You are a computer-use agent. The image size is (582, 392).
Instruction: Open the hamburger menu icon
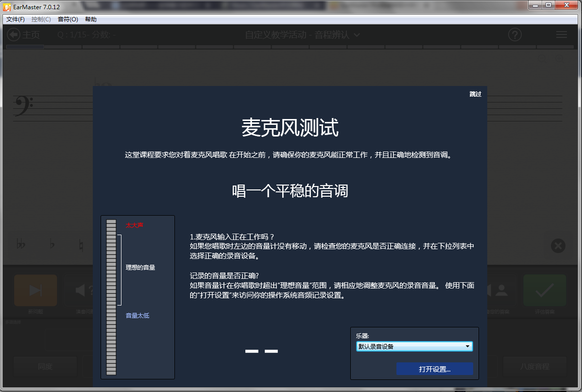561,34
